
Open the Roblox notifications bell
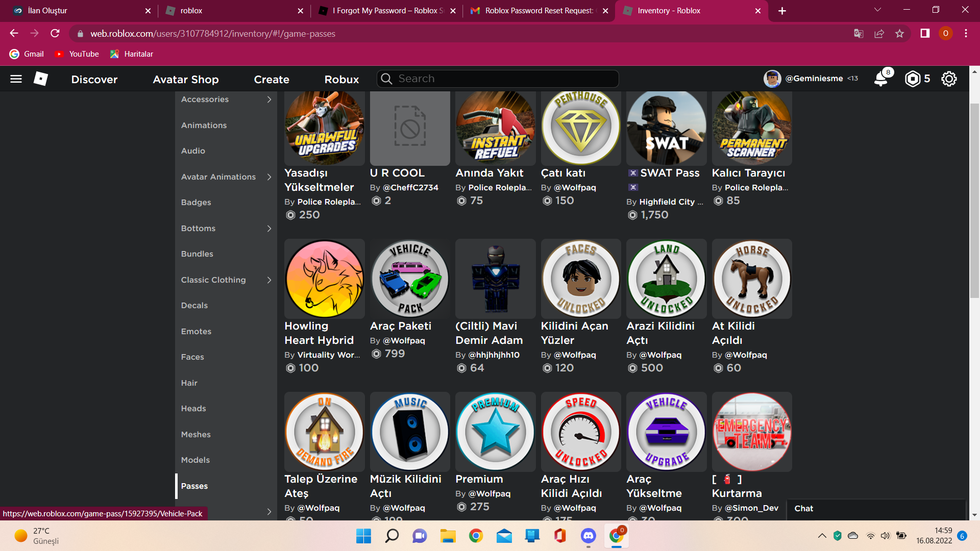click(x=881, y=79)
